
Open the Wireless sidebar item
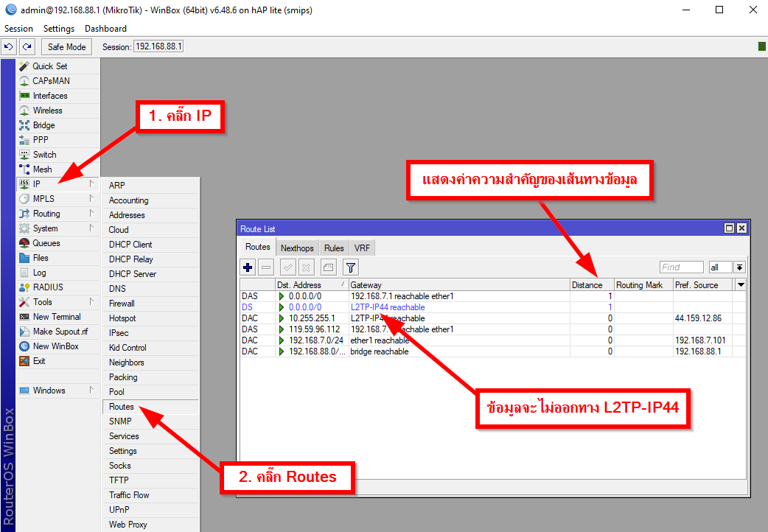click(x=57, y=111)
